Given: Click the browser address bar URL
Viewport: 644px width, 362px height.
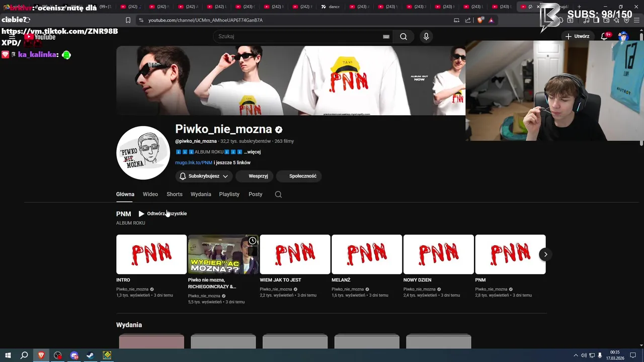Looking at the screenshot, I should click(205, 20).
